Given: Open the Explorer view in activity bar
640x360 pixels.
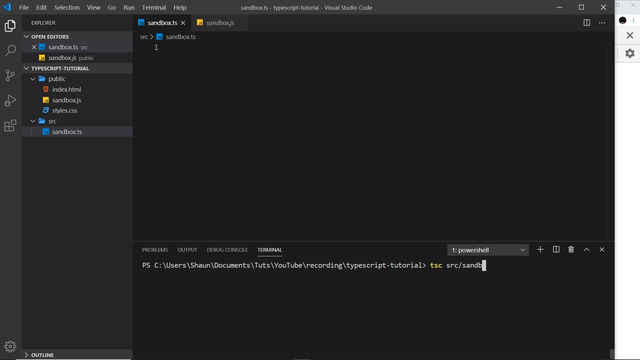Looking at the screenshot, I should click(10, 26).
